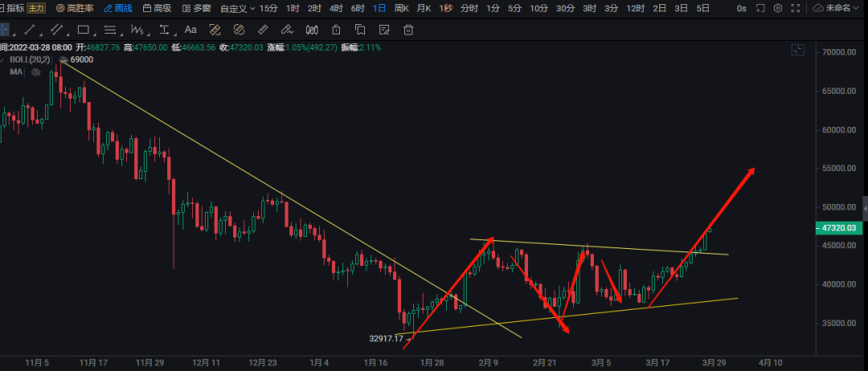The width and height of the screenshot is (868, 371).
Task: Toggle BOLL indicator visibility eye
Action: tap(63, 59)
